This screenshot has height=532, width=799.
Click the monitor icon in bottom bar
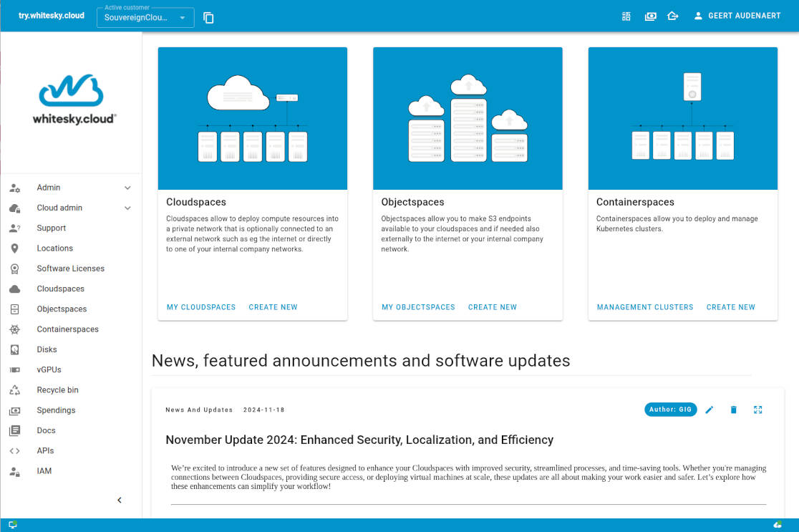13,525
